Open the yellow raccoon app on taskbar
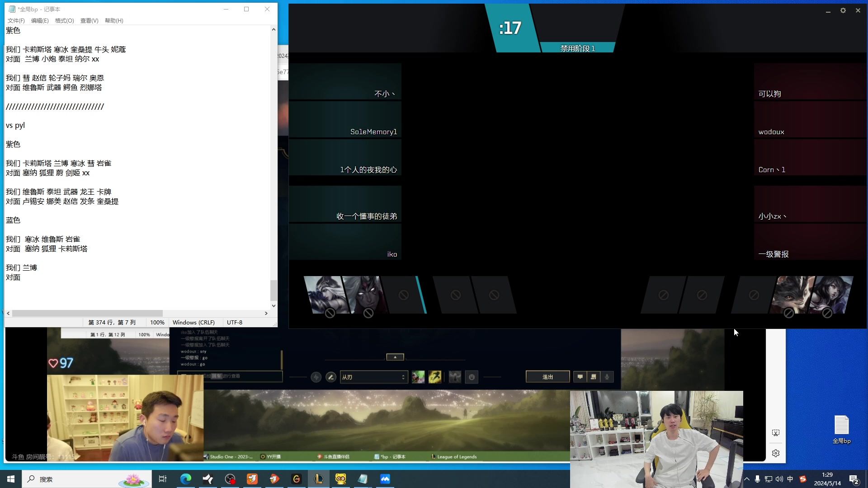The image size is (868, 488). tap(341, 479)
